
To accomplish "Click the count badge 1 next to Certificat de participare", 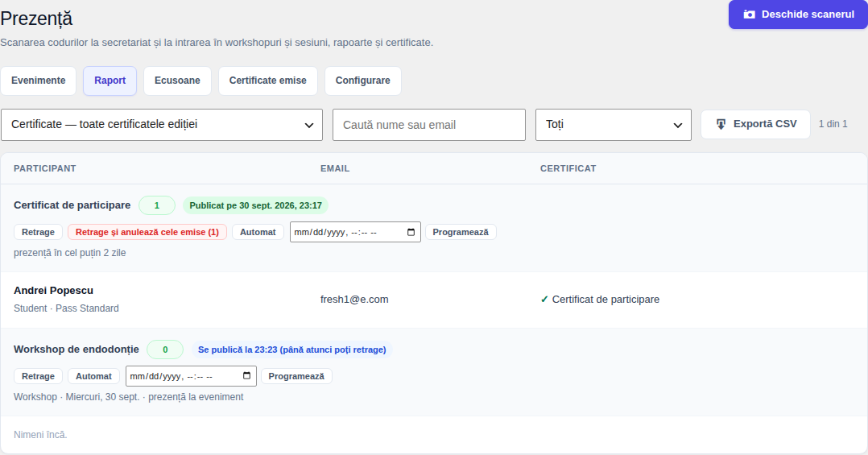I will 157,205.
